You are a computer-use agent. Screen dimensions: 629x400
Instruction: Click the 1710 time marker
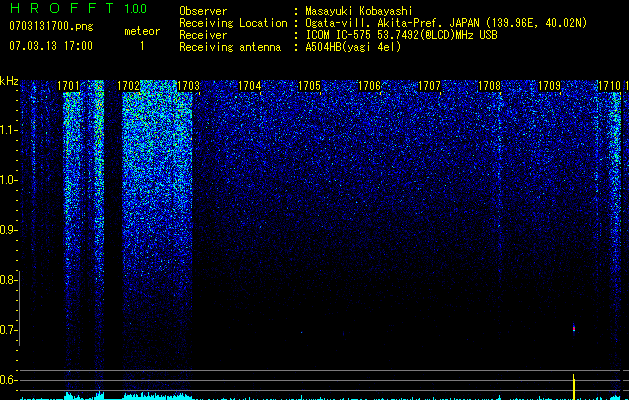pyautogui.click(x=609, y=86)
